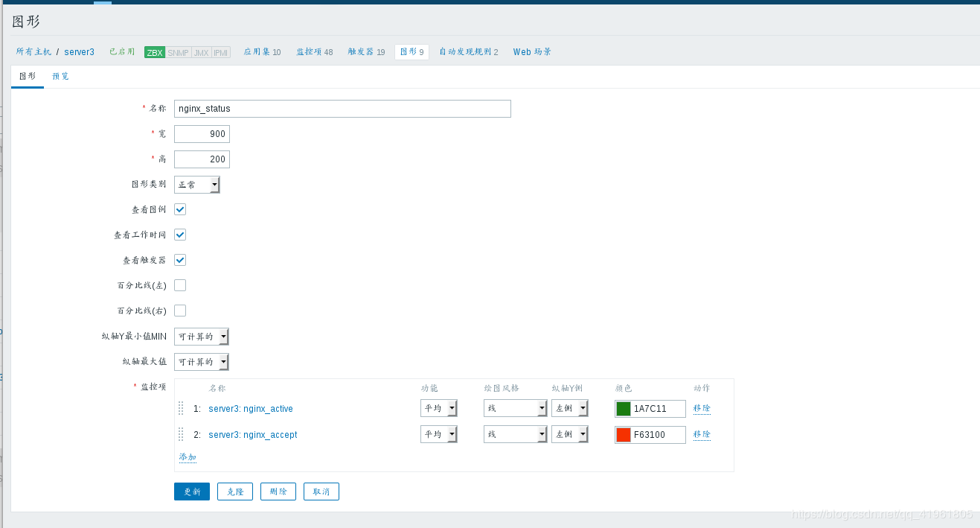This screenshot has height=528, width=980.
Task: Click the 宽 width input field
Action: 202,134
